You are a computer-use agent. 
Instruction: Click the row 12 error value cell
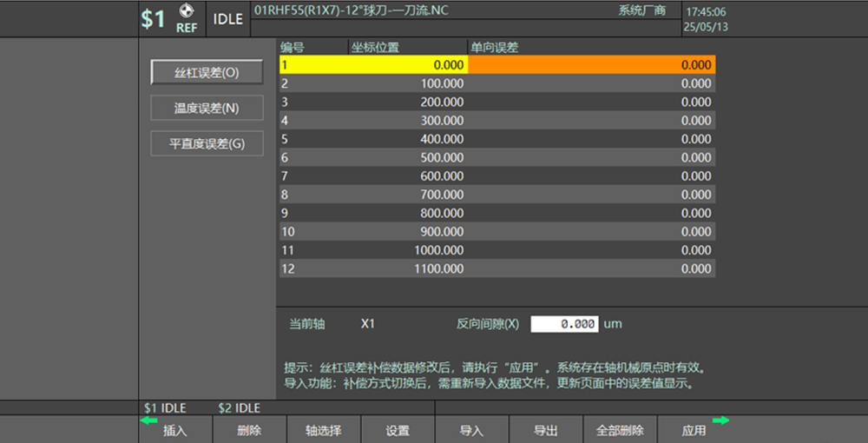point(592,269)
